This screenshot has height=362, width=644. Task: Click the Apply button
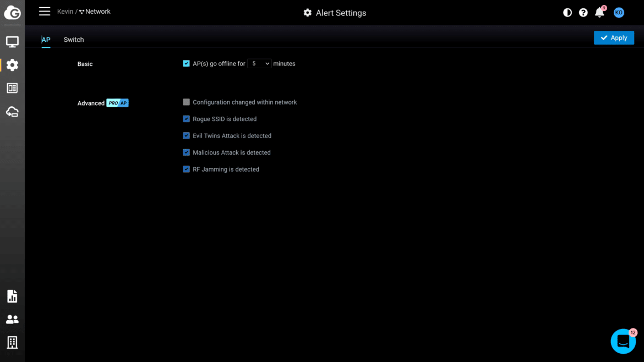(x=614, y=38)
